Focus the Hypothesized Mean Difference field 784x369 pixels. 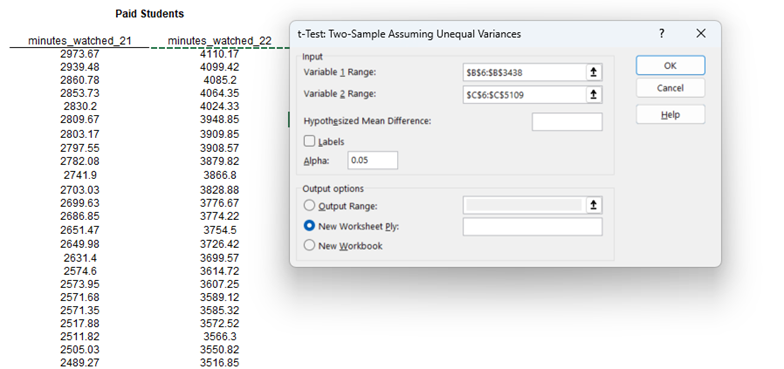567,122
